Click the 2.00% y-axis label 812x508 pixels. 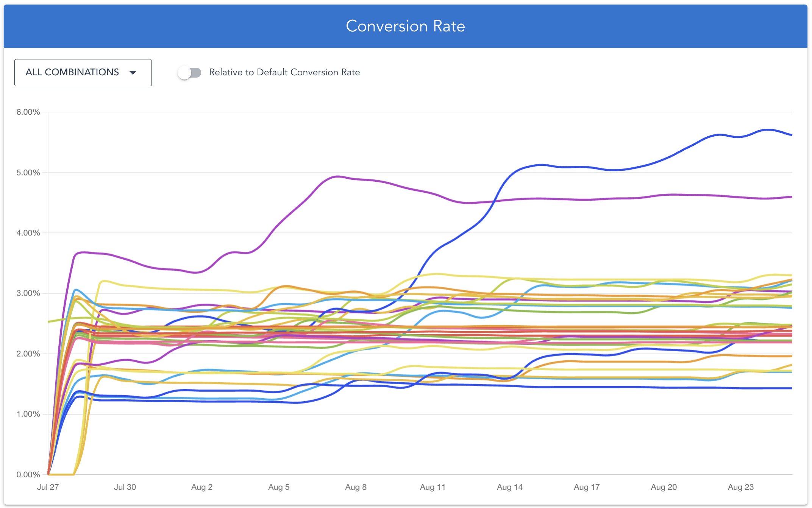pos(28,354)
